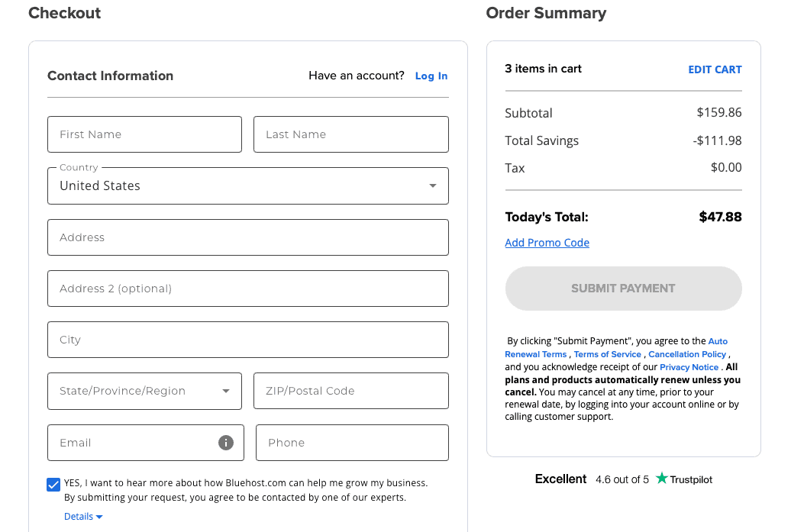Click the email info icon
This screenshot has height=532, width=791.
226,443
